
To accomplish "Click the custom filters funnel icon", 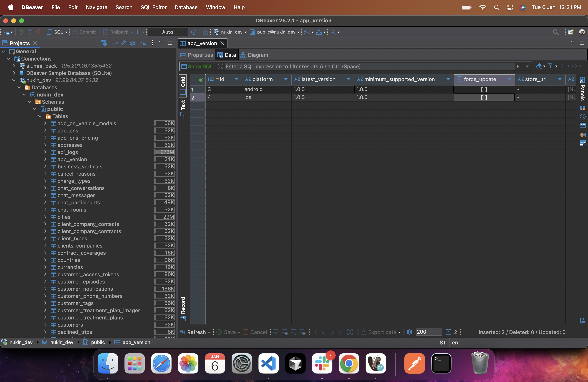I will click(550, 66).
